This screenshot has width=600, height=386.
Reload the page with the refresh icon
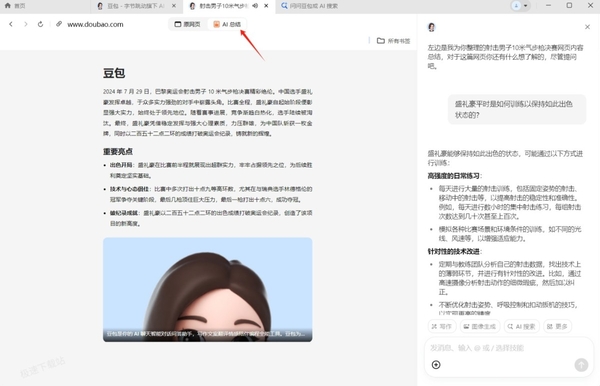40,24
